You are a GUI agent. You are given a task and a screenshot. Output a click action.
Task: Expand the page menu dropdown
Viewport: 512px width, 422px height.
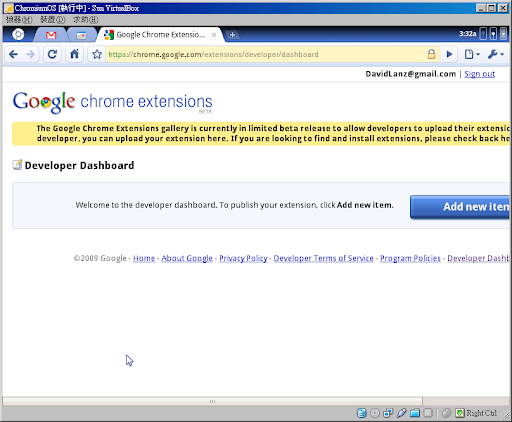[472, 54]
